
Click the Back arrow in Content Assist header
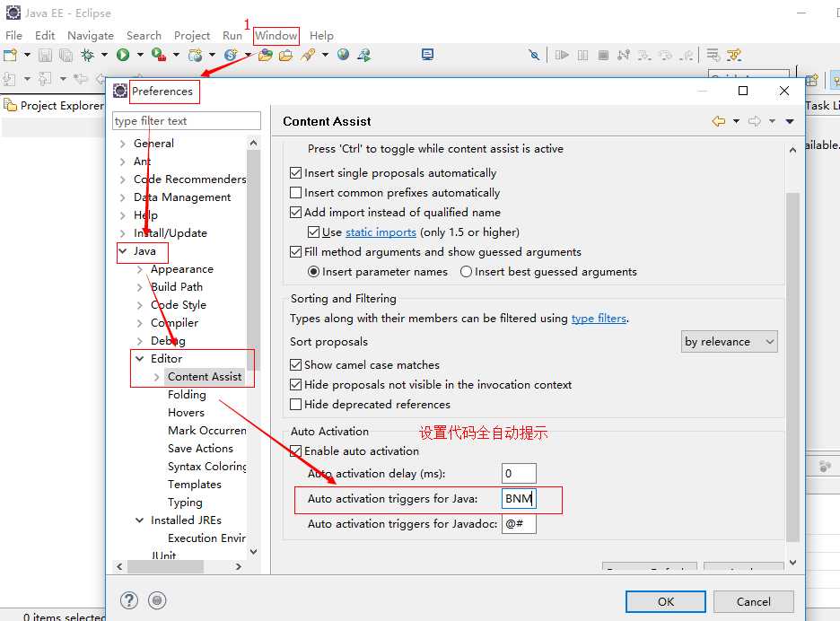[x=718, y=122]
